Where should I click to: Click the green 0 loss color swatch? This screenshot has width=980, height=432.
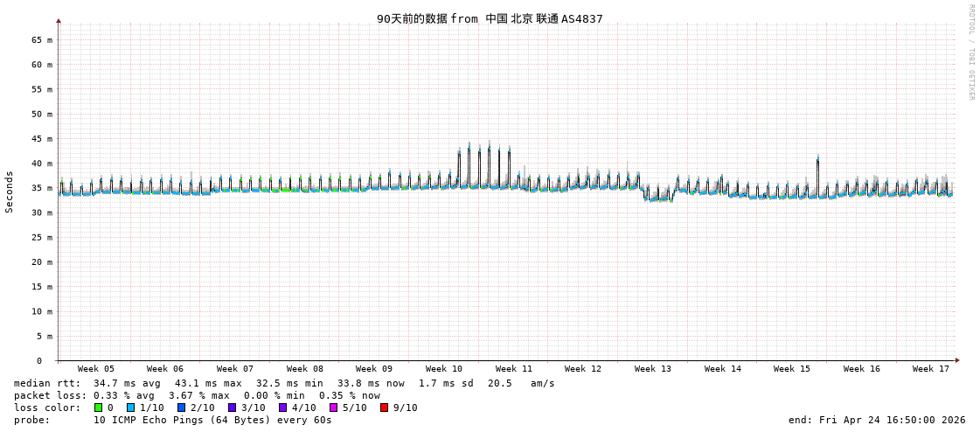pyautogui.click(x=99, y=408)
